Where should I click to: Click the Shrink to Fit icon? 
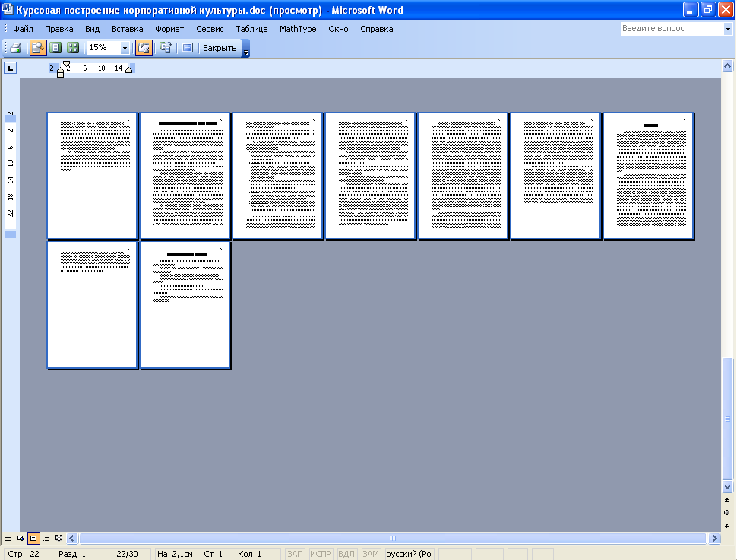(166, 47)
